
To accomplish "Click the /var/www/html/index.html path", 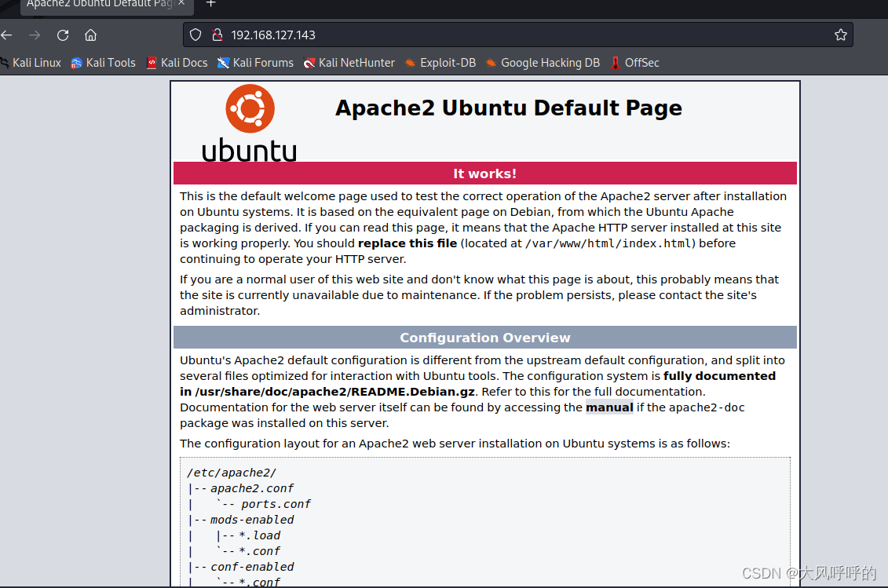I will tap(608, 243).
